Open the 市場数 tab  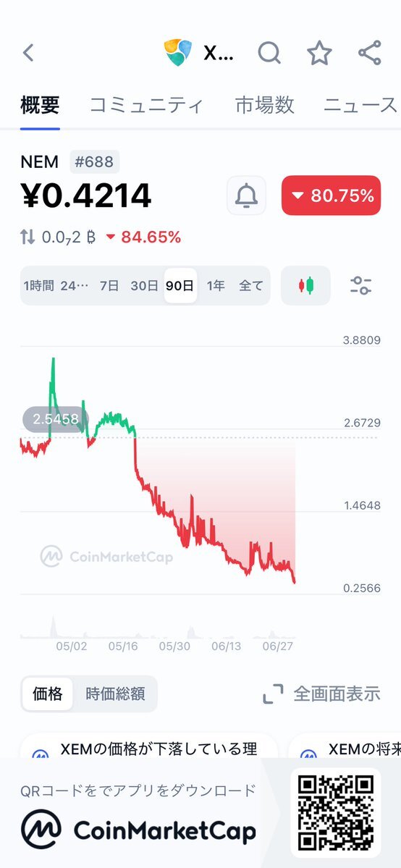point(265,105)
